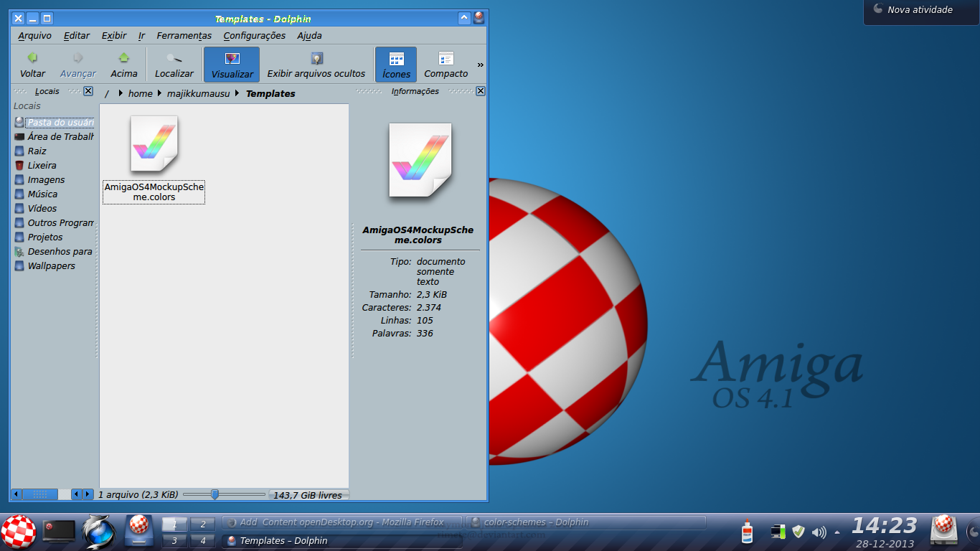Adjust the icon zoom slider
This screenshot has width=980, height=551.
[x=224, y=494]
